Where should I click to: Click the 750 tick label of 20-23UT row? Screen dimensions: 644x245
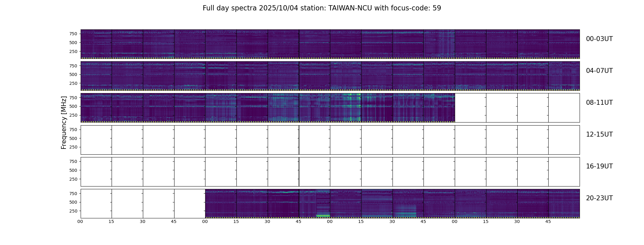coord(73,194)
